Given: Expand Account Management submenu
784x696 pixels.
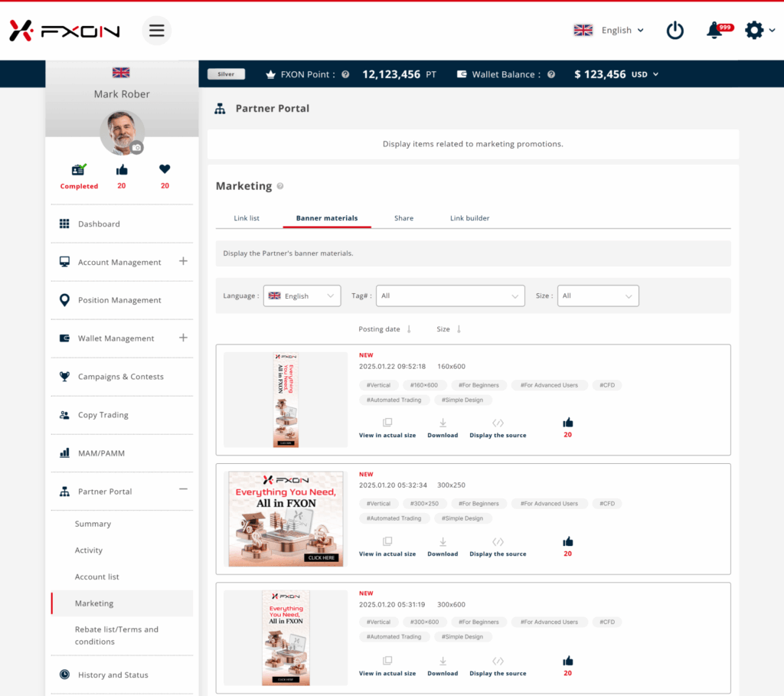Looking at the screenshot, I should pyautogui.click(x=183, y=262).
